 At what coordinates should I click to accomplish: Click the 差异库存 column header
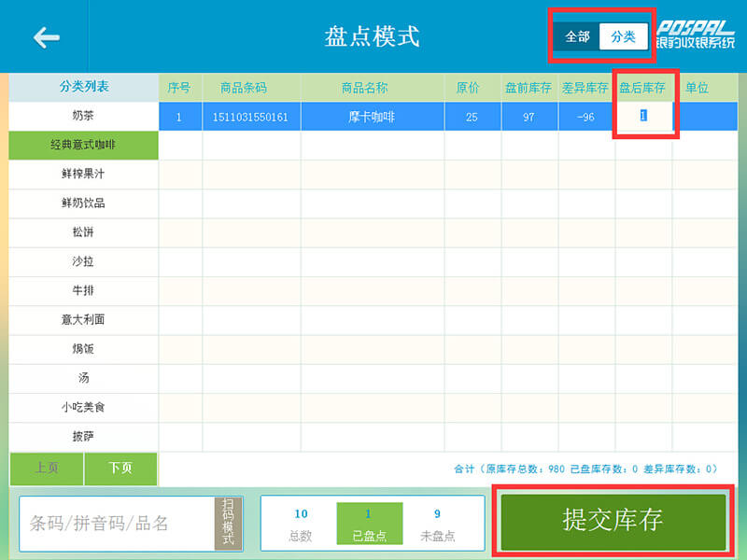585,88
